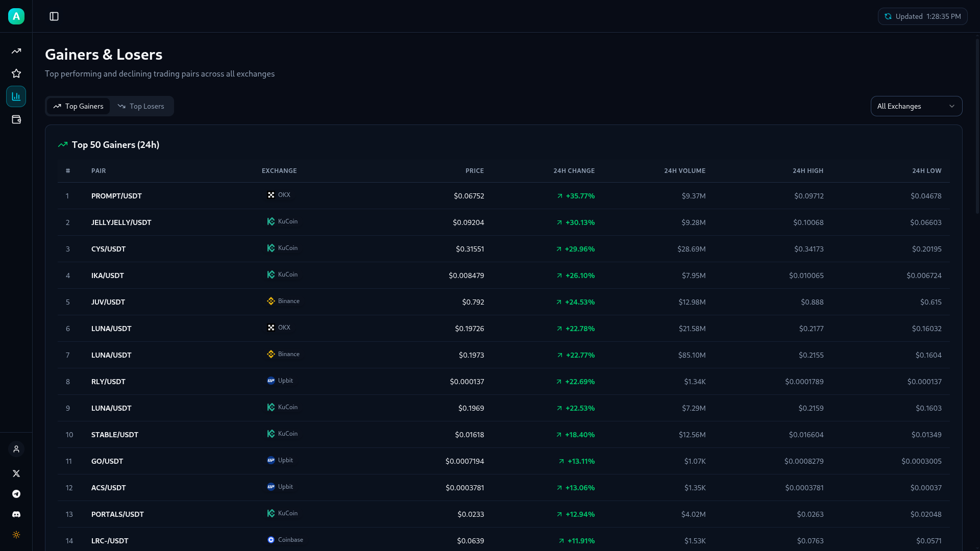The height and width of the screenshot is (551, 980).
Task: Toggle the sidebar panel icon
Action: (x=54, y=16)
